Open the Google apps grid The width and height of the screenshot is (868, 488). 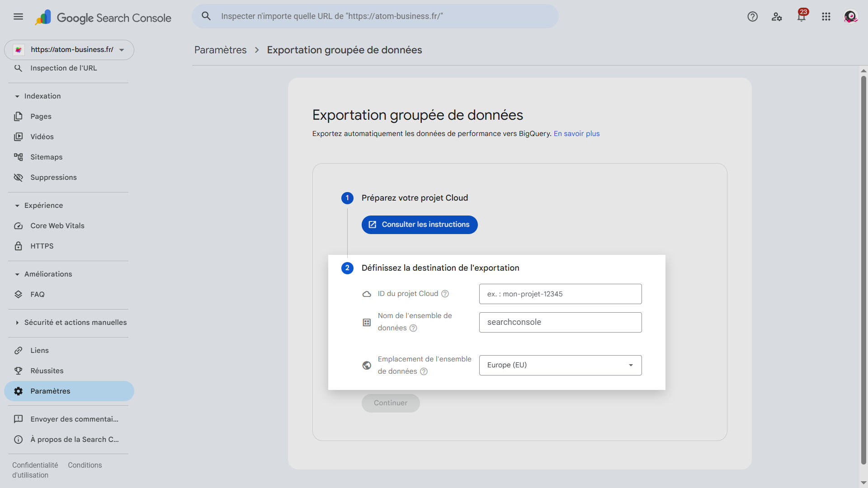tap(826, 17)
